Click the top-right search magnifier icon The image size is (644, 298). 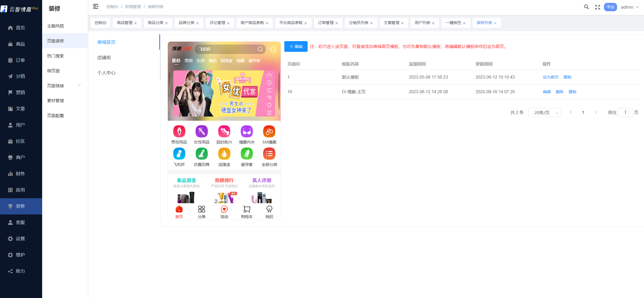point(586,7)
